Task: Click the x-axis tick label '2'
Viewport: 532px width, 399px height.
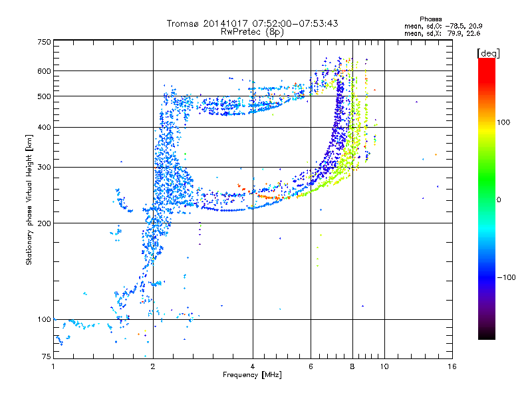Action: pos(153,366)
